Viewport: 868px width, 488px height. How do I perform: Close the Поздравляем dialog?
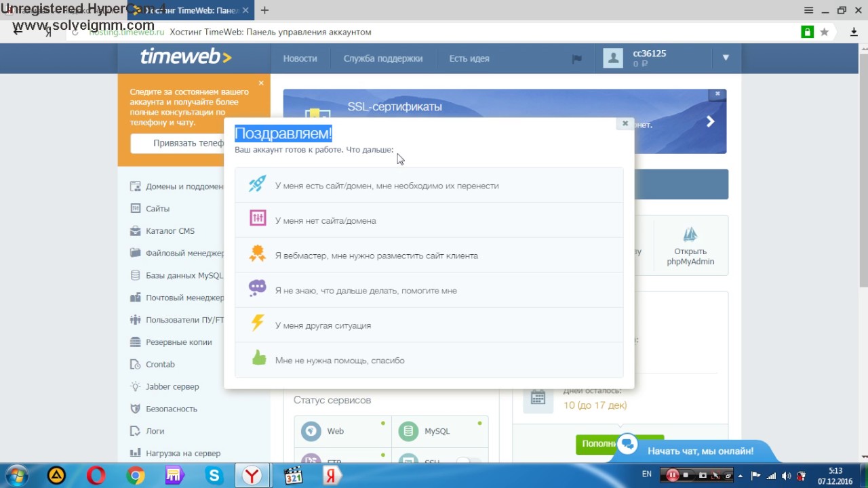click(x=625, y=123)
